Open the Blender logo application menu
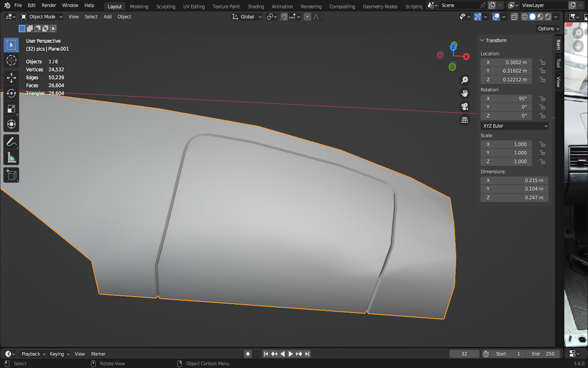Viewport: 588px width, 368px height. [7, 5]
